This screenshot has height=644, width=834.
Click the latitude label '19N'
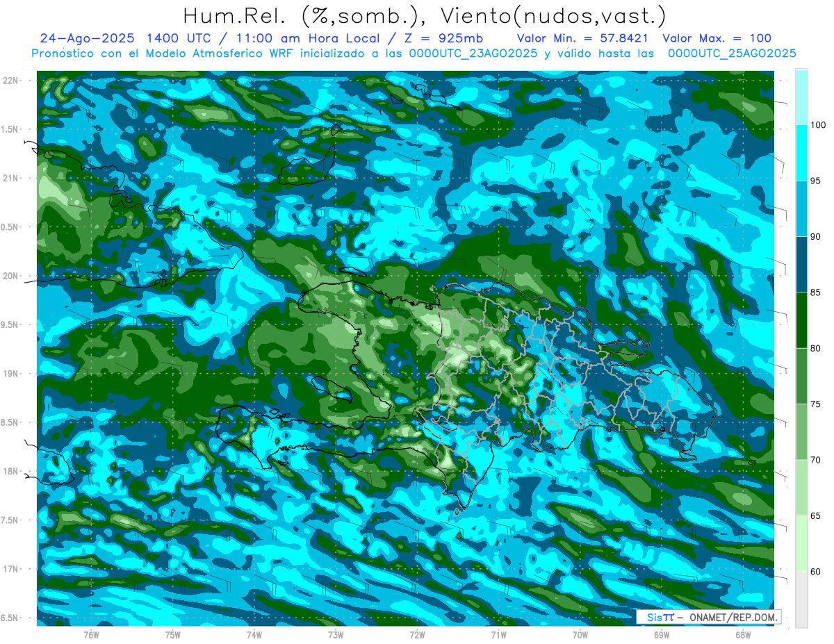coord(10,373)
